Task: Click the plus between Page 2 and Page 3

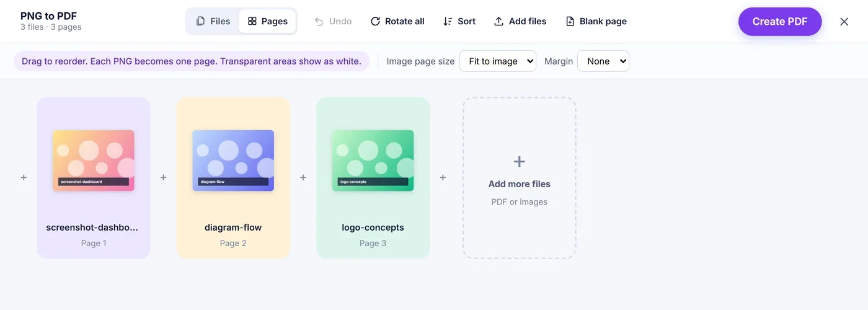Action: tap(303, 177)
